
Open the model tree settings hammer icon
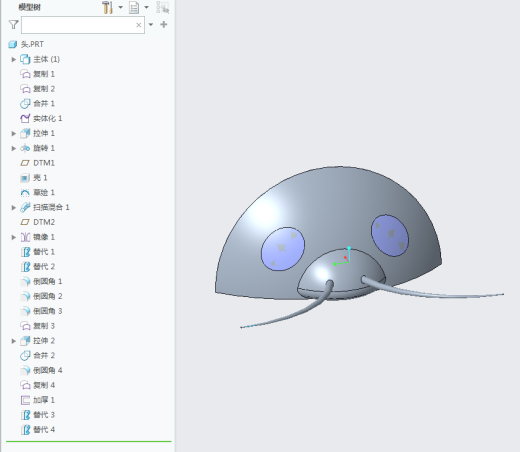click(x=107, y=7)
